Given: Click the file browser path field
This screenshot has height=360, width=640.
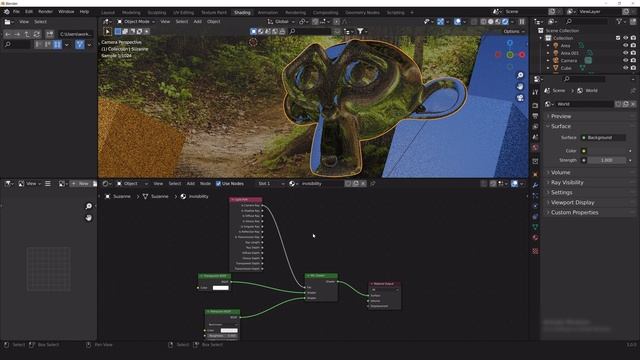Looking at the screenshot, I should (76, 34).
